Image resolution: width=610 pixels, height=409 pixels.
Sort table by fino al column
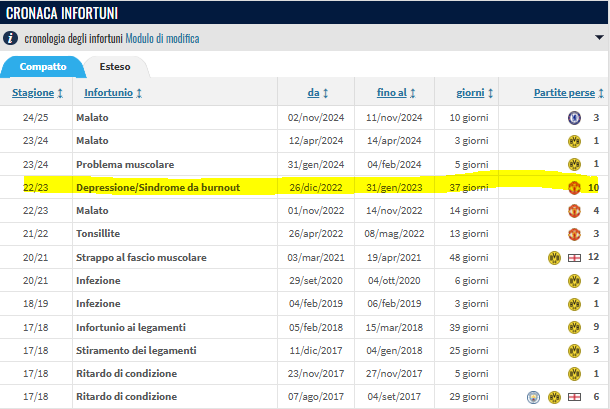(392, 93)
